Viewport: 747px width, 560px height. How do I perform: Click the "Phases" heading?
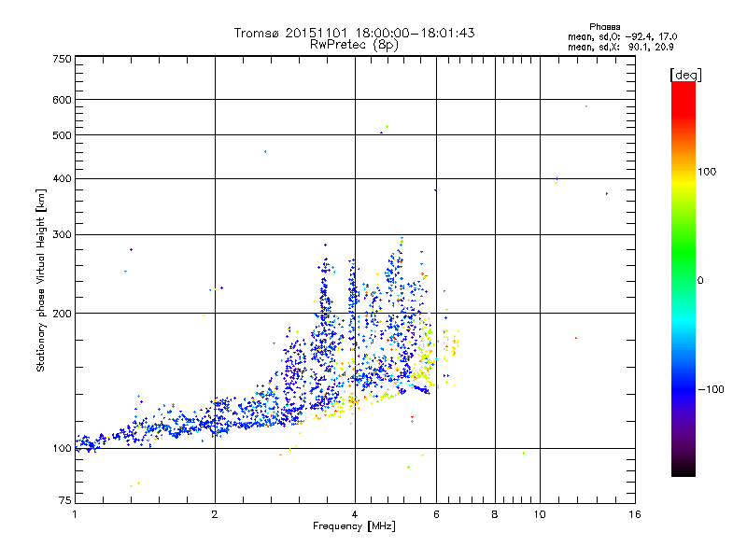tap(604, 27)
